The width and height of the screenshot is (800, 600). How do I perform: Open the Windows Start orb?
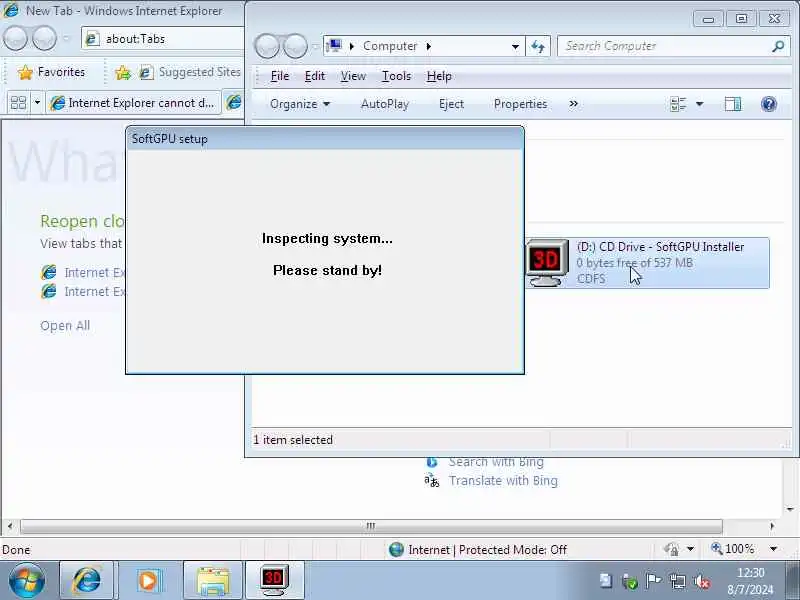[x=27, y=580]
